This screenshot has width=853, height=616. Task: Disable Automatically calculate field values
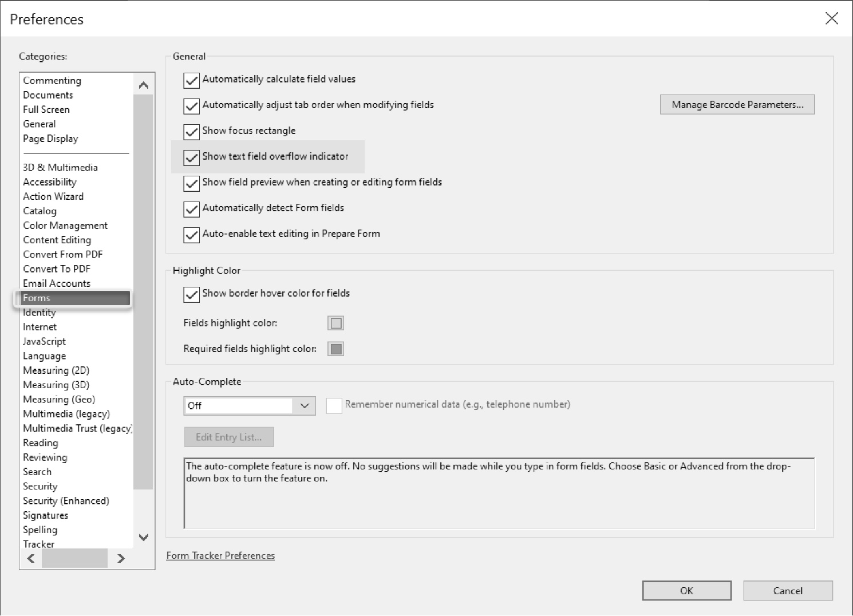pos(191,80)
